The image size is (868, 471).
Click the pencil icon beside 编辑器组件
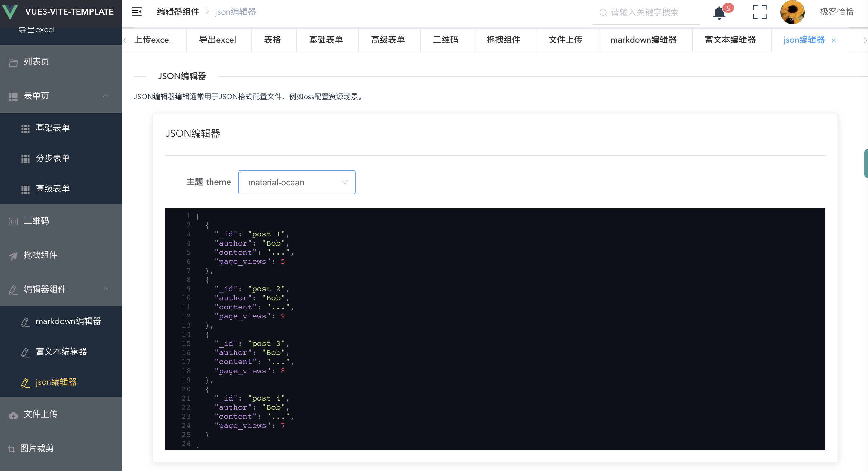coord(13,290)
